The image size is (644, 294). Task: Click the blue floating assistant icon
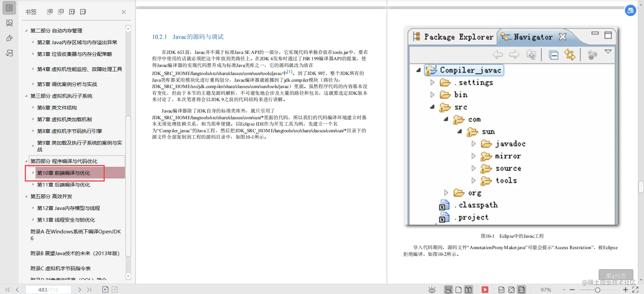click(x=631, y=10)
